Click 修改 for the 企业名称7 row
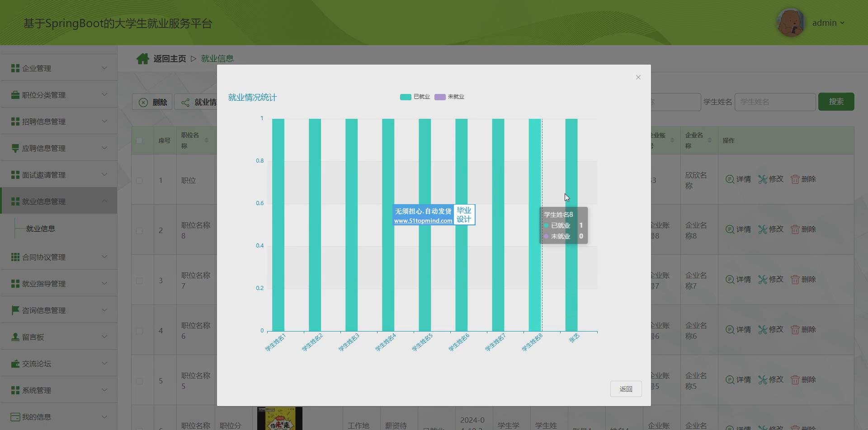This screenshot has width=868, height=430. (771, 280)
